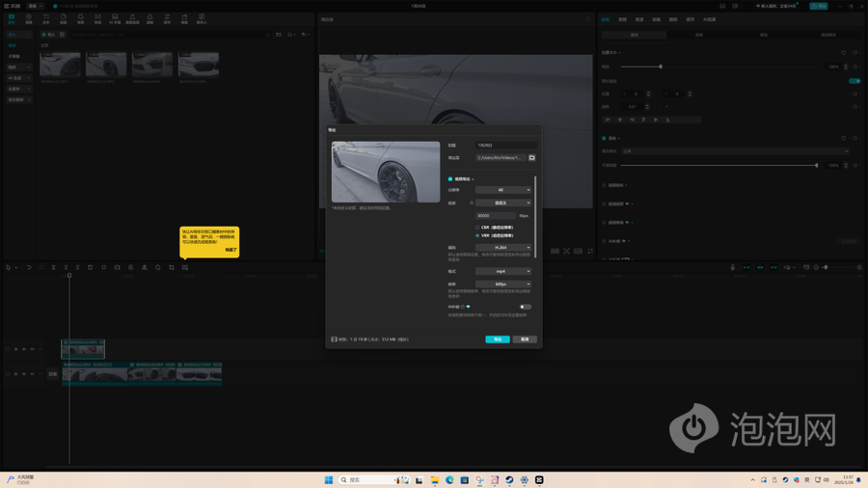Open the format dropdown showing mp4
Screen dimensions: 868x488
pyautogui.click(x=502, y=272)
